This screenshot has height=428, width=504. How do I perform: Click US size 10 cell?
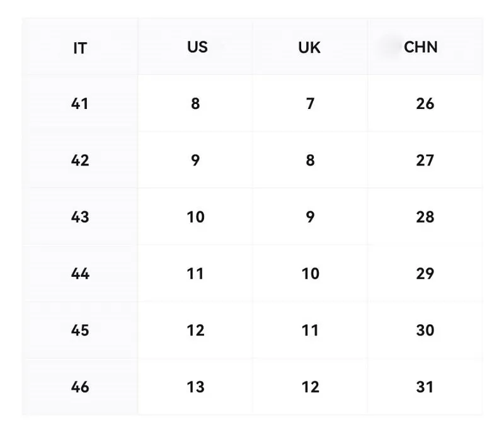[195, 217]
